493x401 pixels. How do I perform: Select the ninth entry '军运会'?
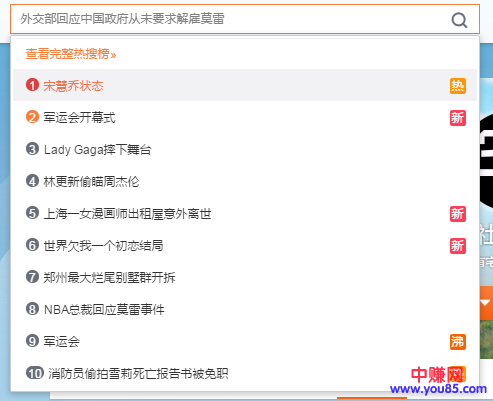click(245, 341)
